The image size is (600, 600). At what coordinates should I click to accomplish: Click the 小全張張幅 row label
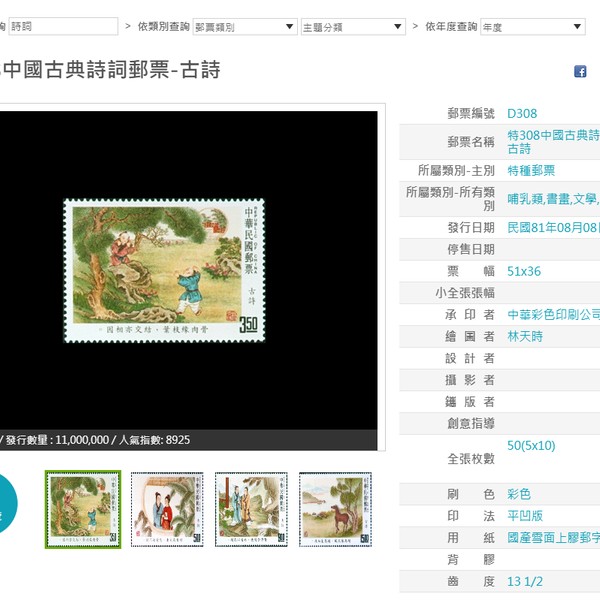(465, 293)
